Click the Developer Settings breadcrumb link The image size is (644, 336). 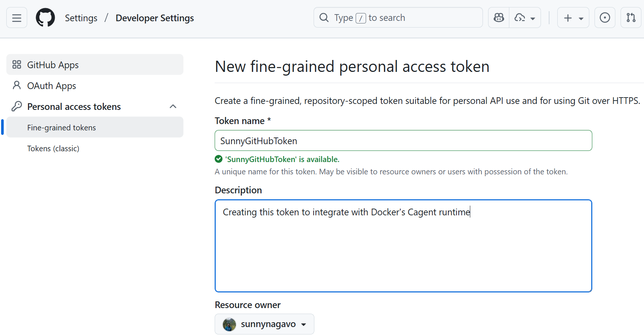click(155, 18)
